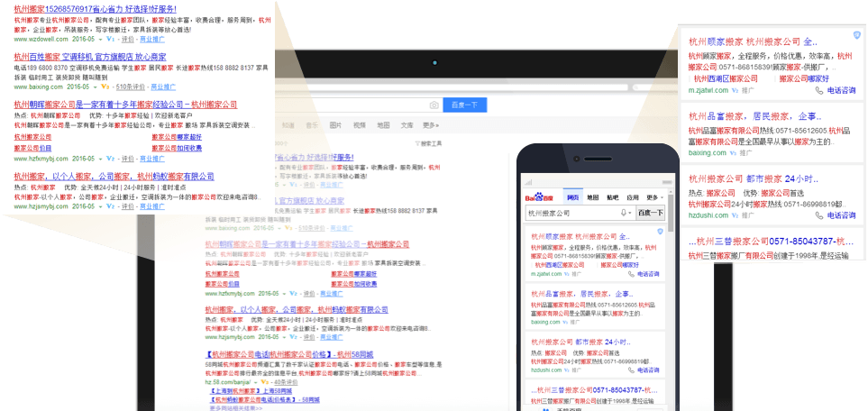
Task: Click phone handset icon beside hzdushi.com in enlarged right panel
Action: pyautogui.click(x=819, y=215)
